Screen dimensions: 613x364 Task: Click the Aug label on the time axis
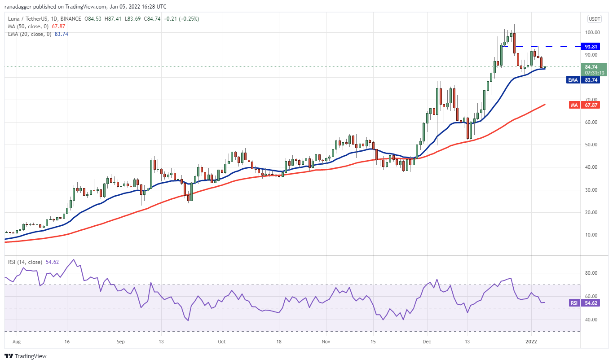[x=17, y=342]
